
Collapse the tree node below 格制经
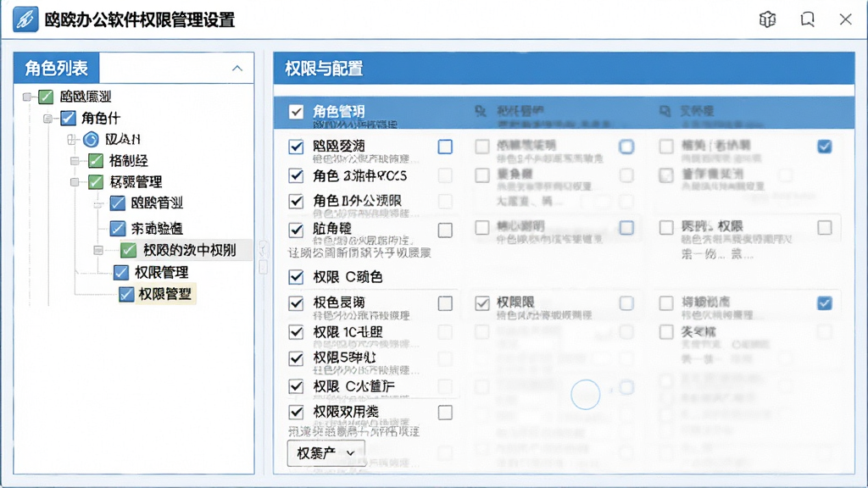pyautogui.click(x=75, y=182)
